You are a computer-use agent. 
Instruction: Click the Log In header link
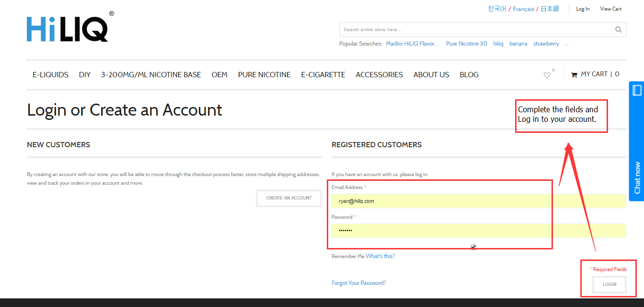tap(583, 9)
